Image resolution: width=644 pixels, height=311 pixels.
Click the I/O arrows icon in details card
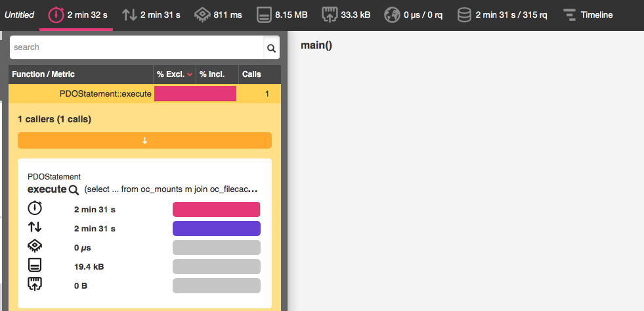pos(35,227)
